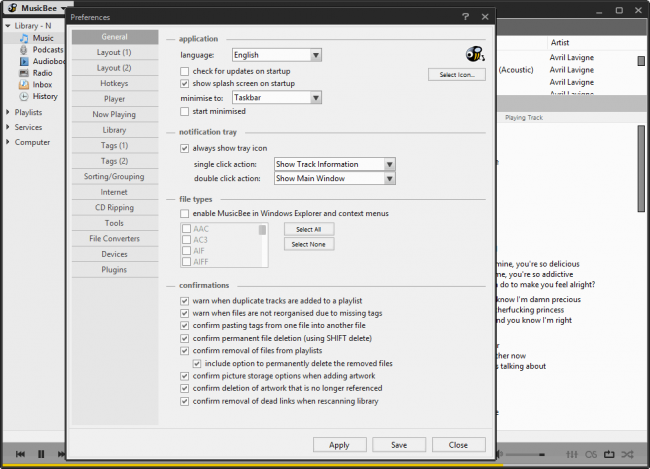Toggle confirm removal of files from playlists
The height and width of the screenshot is (469, 650).
(184, 351)
